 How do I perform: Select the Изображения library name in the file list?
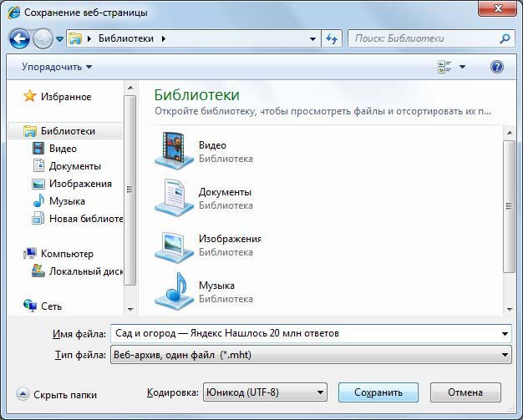click(230, 239)
